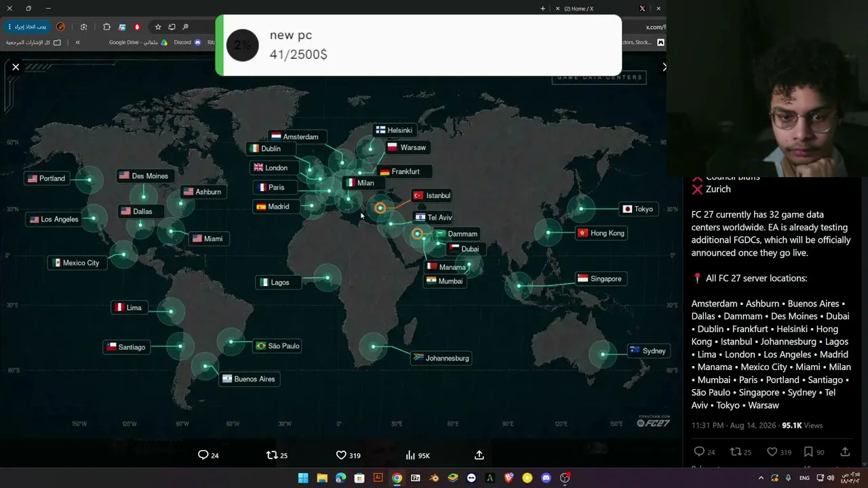Like the post with the heart below the map

348,455
